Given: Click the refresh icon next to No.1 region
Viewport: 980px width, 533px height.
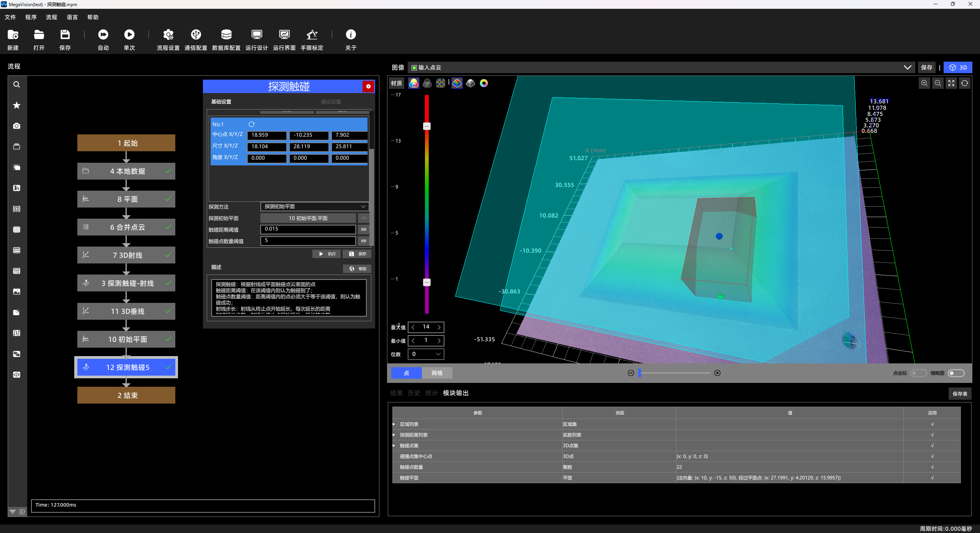Looking at the screenshot, I should (x=252, y=124).
